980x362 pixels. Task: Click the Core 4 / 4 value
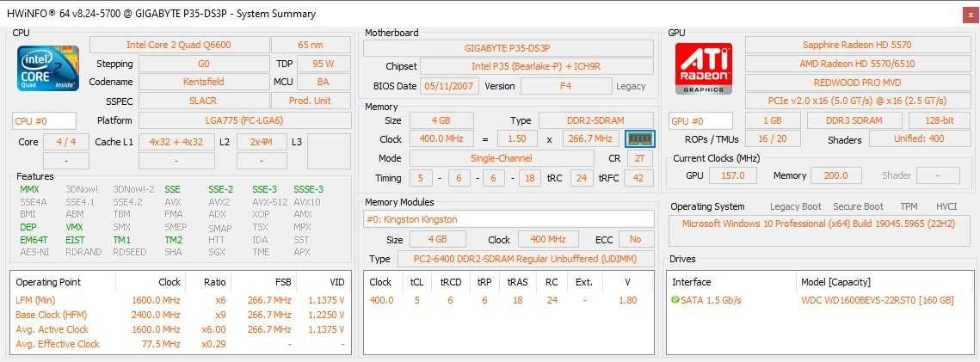[x=66, y=142]
